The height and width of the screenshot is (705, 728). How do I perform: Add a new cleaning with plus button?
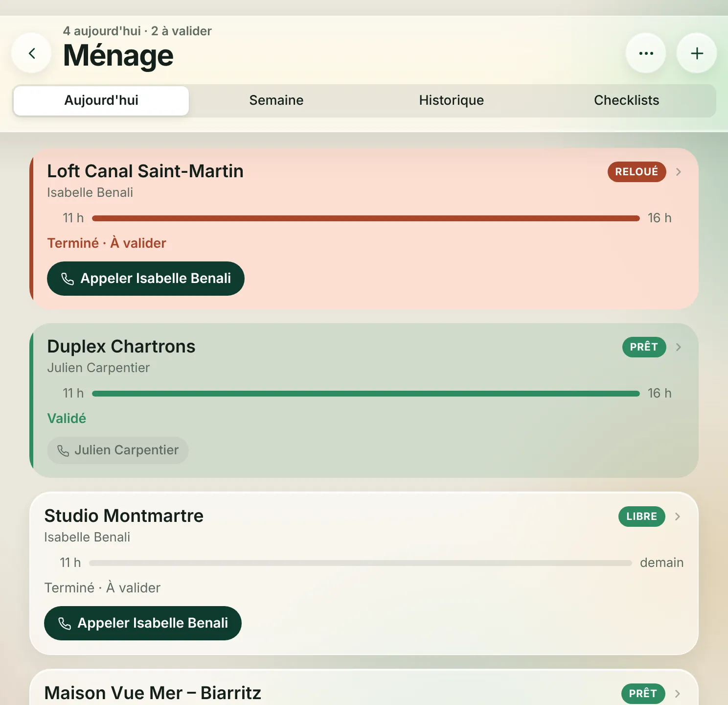pyautogui.click(x=697, y=53)
